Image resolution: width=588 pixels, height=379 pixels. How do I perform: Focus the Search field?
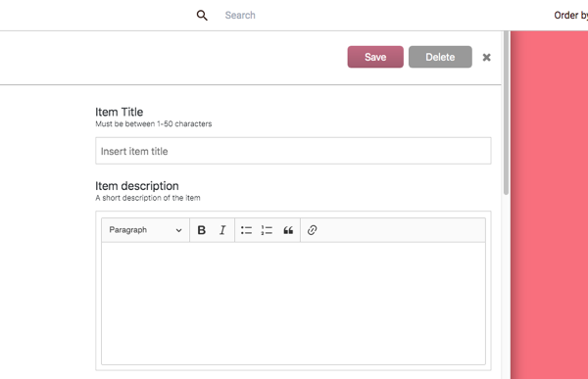[x=240, y=16]
